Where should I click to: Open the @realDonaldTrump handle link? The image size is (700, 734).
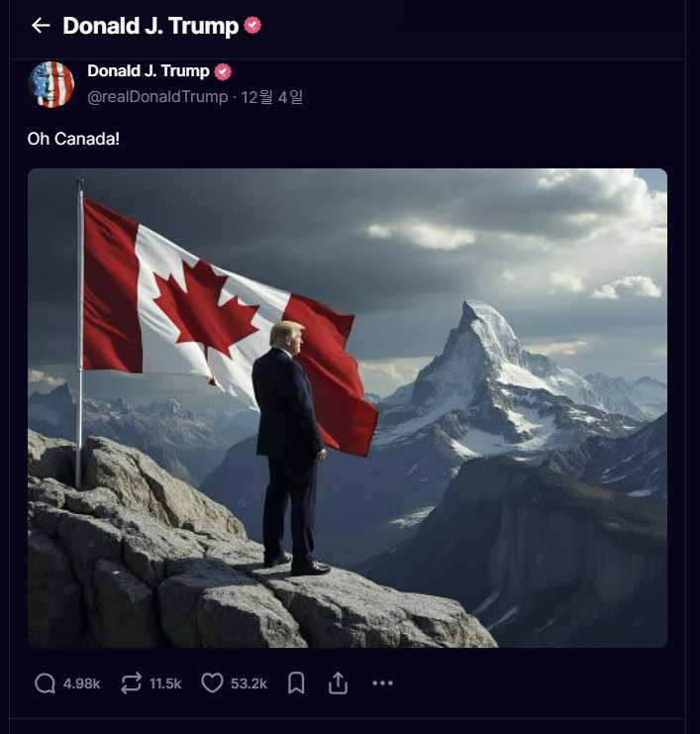(157, 97)
